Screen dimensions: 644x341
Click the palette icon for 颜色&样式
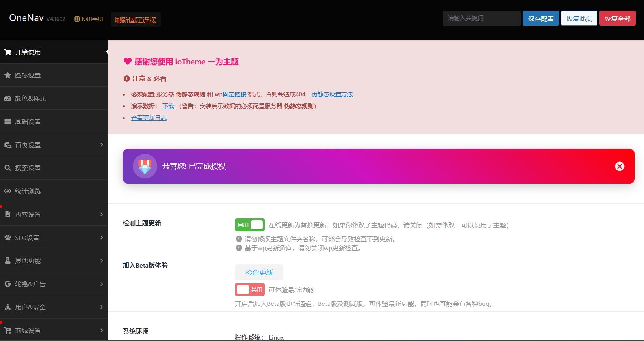[x=8, y=98]
